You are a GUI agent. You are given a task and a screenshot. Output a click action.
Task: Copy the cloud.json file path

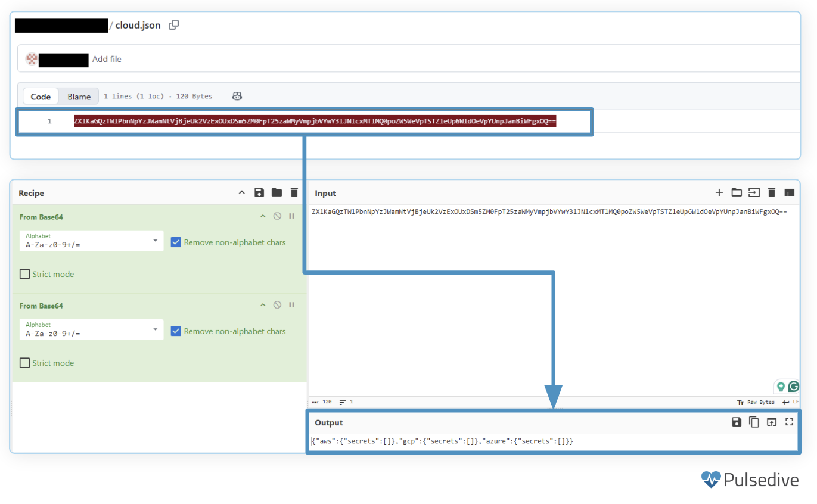[x=173, y=25]
